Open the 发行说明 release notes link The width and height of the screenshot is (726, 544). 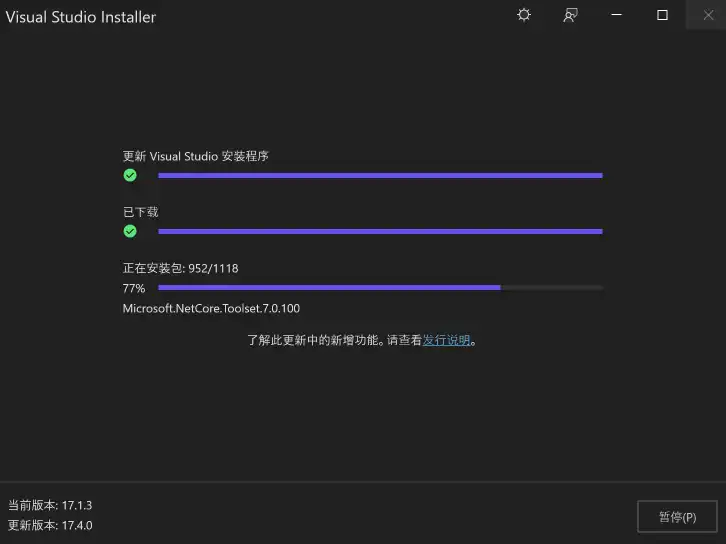pos(446,340)
